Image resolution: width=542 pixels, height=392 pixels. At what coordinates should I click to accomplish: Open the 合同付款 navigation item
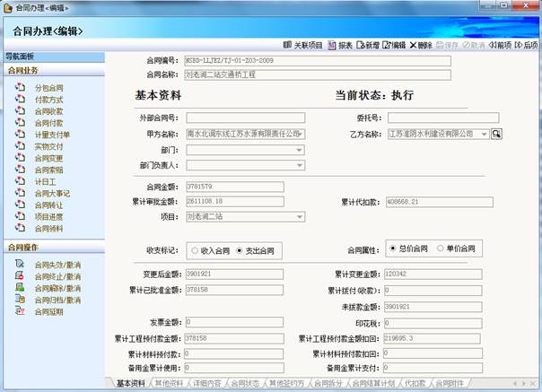click(x=48, y=123)
